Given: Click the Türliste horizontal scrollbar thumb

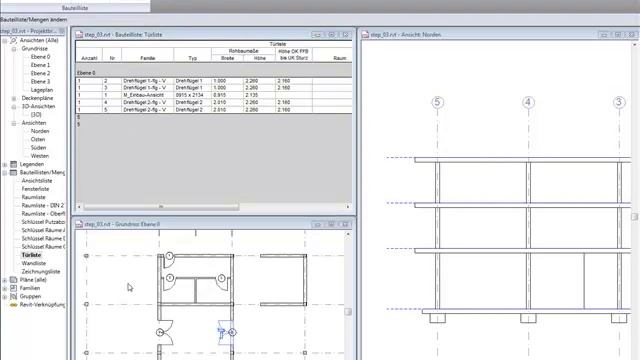Looking at the screenshot, I should pyautogui.click(x=161, y=207).
